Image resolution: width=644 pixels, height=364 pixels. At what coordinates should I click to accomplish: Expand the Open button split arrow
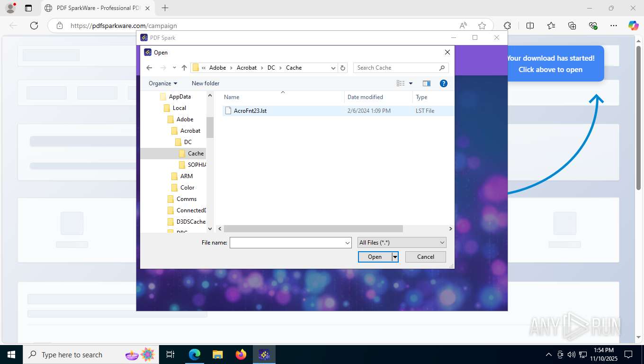[x=395, y=257]
